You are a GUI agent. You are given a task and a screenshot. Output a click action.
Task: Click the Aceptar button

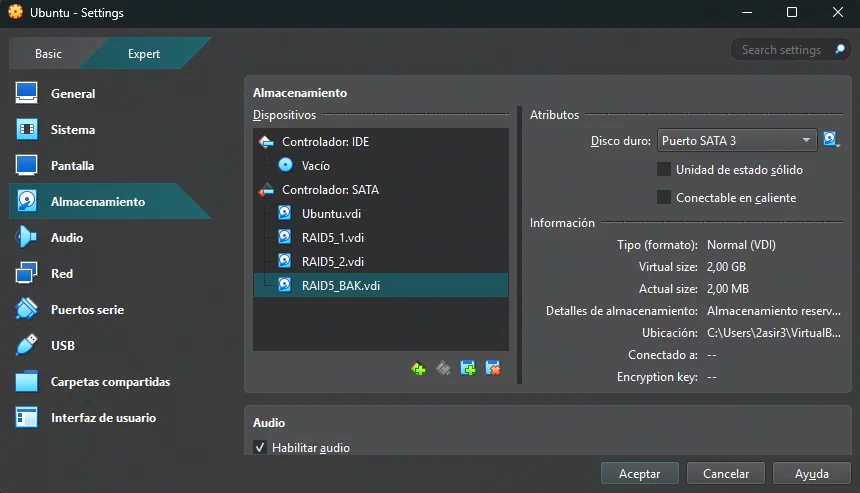(x=640, y=474)
